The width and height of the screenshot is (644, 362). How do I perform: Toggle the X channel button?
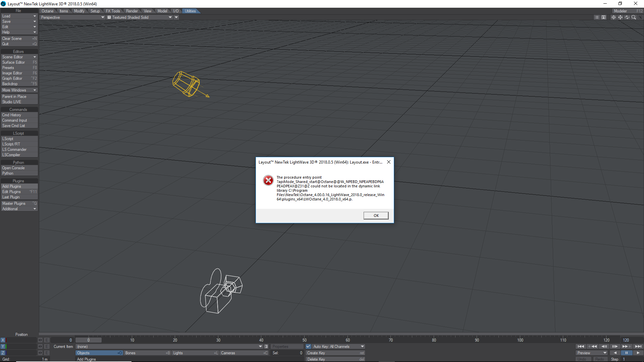click(x=3, y=340)
